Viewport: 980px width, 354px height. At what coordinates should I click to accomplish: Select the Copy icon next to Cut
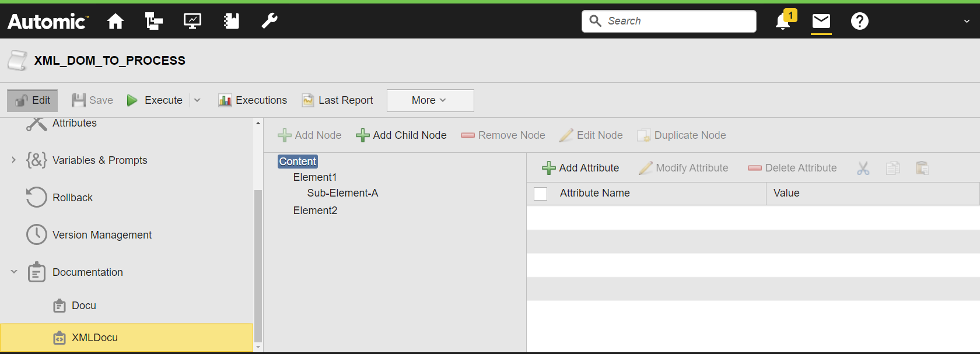[892, 168]
